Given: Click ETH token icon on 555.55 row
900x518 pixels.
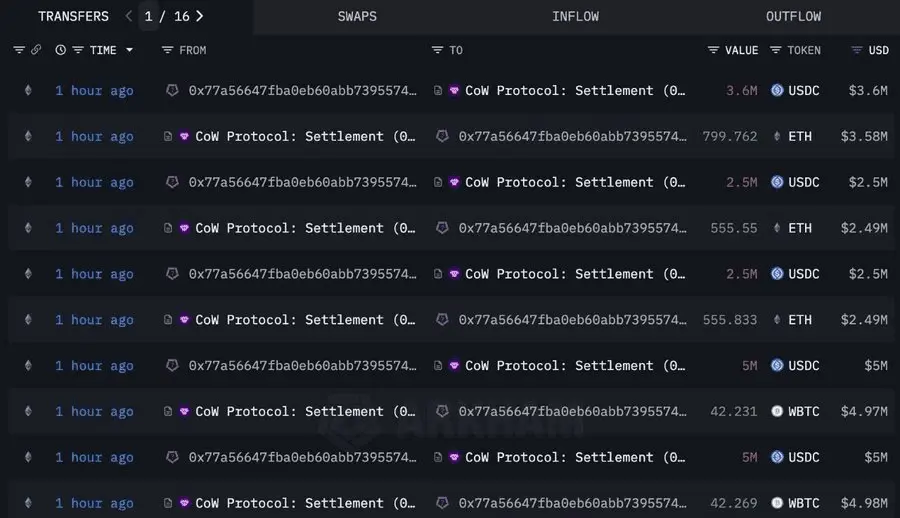Looking at the screenshot, I should point(777,228).
